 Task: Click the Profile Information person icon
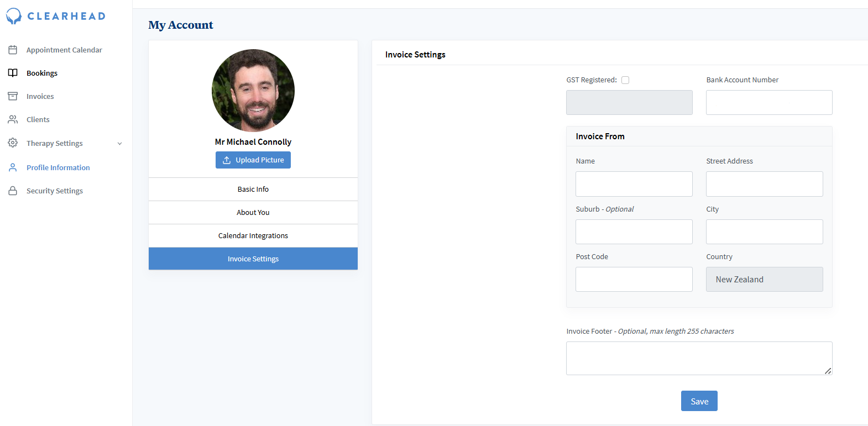(x=13, y=167)
